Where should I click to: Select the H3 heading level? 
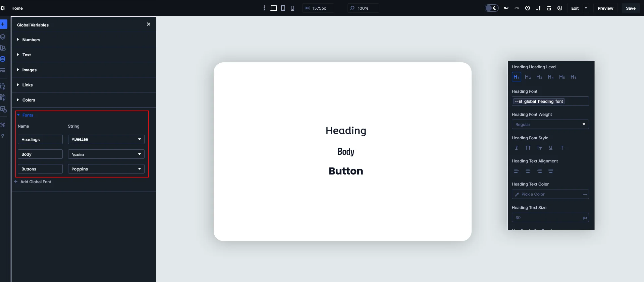pos(539,77)
